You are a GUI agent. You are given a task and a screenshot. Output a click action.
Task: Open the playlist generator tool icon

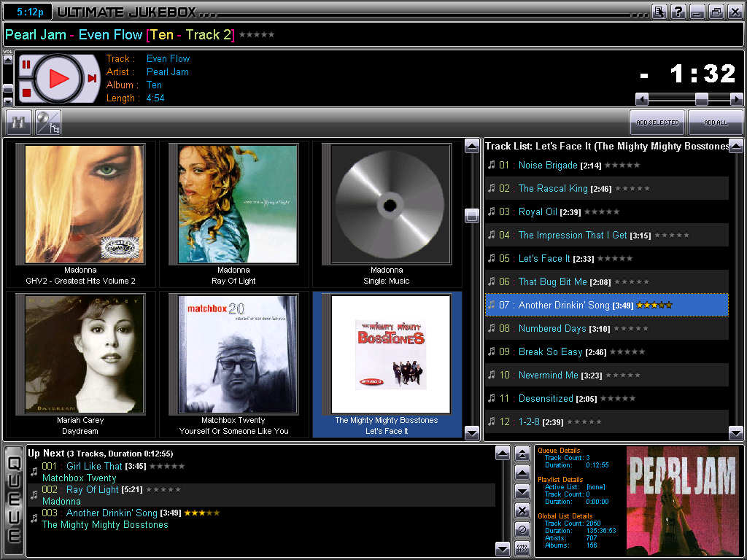point(48,122)
